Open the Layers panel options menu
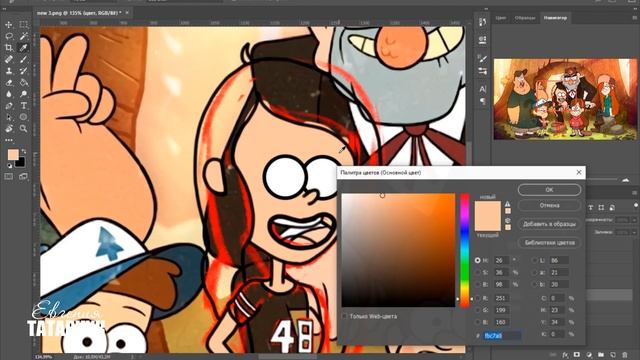Image resolution: width=640 pixels, height=360 pixels. point(634,192)
